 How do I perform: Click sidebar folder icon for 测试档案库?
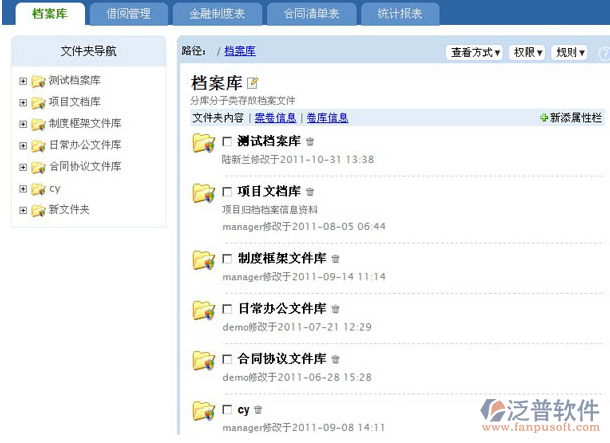coord(38,81)
